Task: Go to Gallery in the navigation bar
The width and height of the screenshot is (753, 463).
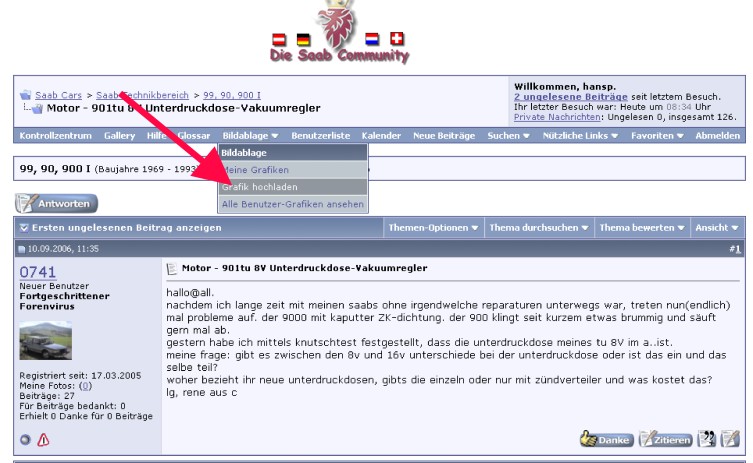Action: pos(120,136)
